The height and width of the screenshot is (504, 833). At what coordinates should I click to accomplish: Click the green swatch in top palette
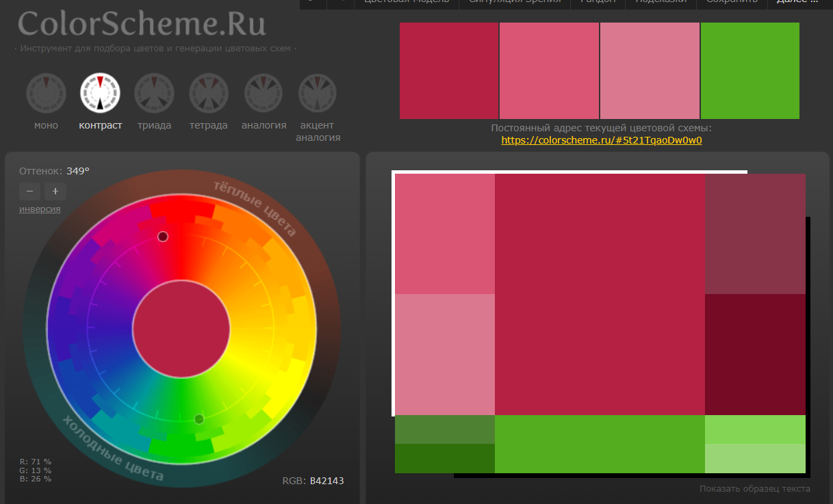pyautogui.click(x=749, y=70)
